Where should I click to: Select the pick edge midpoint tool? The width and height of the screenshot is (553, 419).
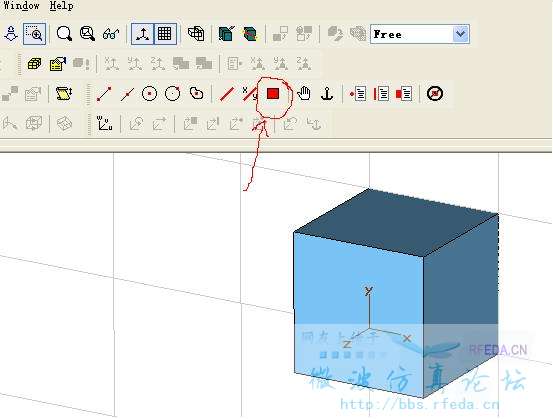coord(127,94)
